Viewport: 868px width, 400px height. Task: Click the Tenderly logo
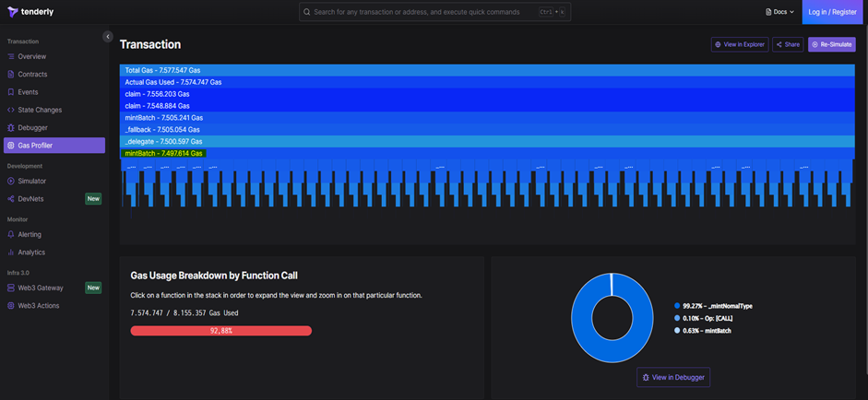[x=30, y=12]
